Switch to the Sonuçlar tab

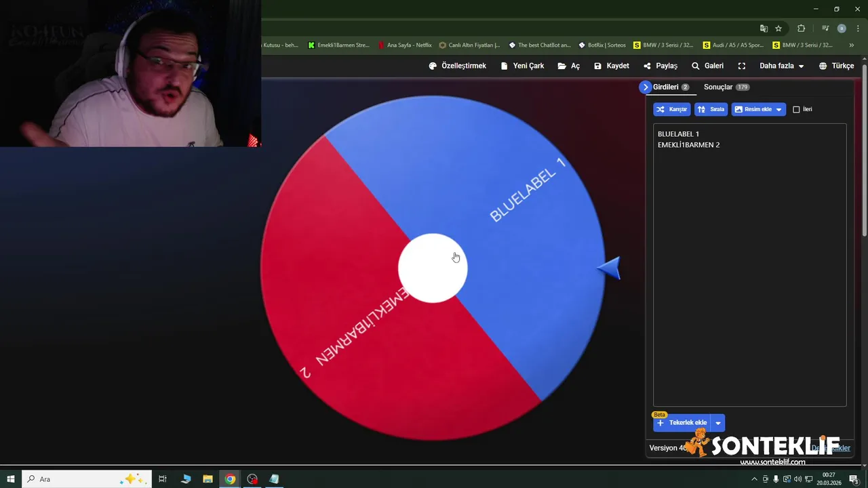pyautogui.click(x=726, y=87)
